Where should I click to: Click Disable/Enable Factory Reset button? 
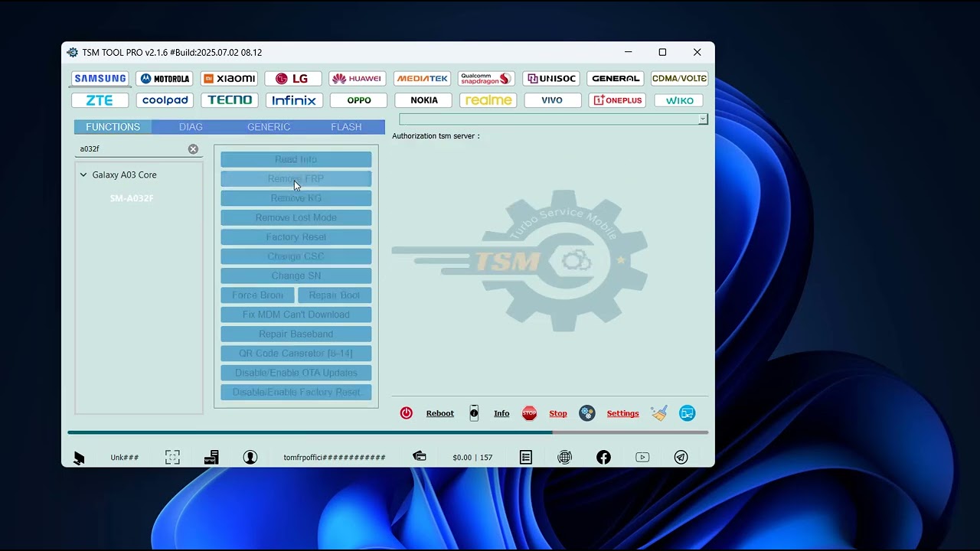click(296, 392)
